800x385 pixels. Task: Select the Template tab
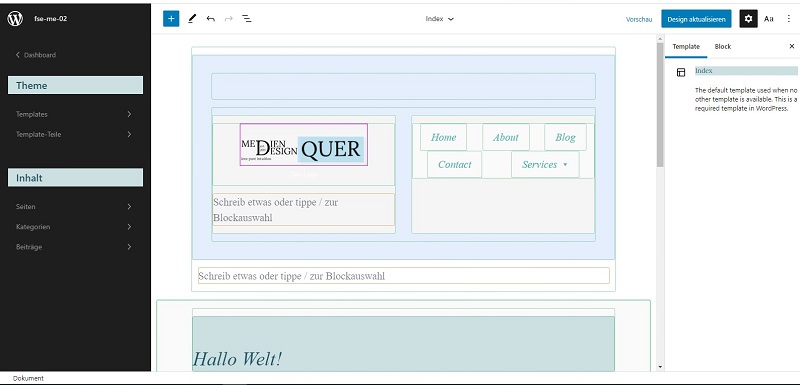click(686, 46)
